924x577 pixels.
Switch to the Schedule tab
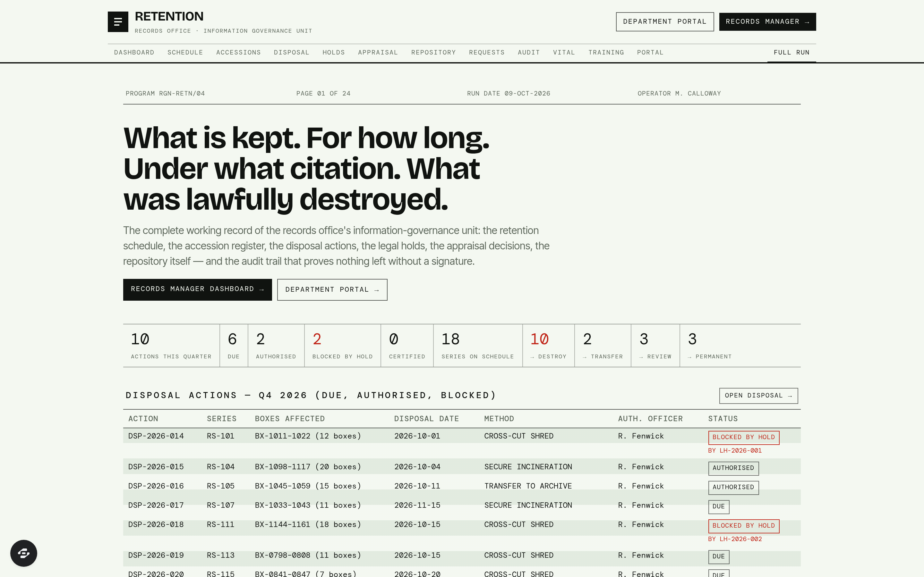[x=185, y=52]
